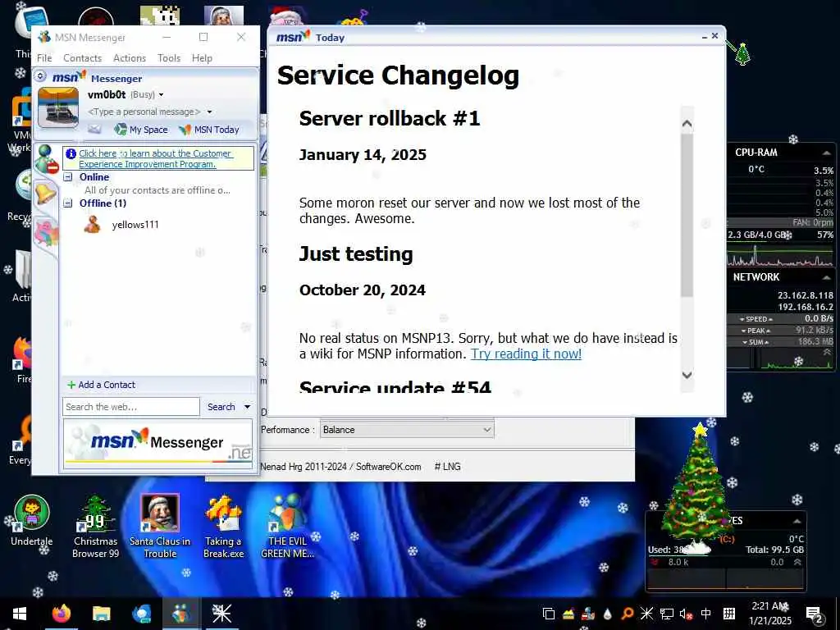Collapse the NETWORK gadget panel

pyautogui.click(x=827, y=277)
